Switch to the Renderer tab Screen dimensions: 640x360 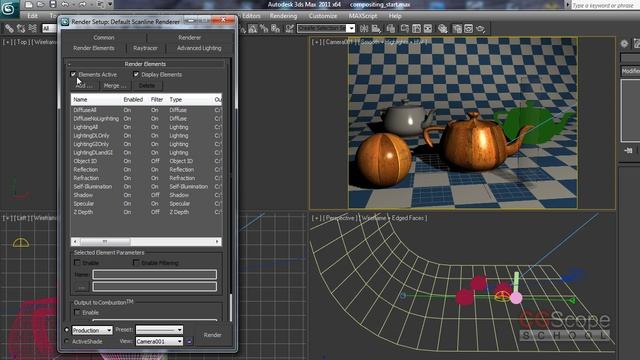point(189,38)
